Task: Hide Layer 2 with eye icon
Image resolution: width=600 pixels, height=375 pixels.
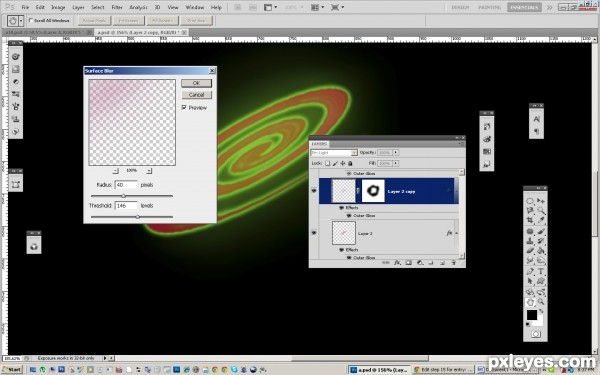Action: tap(314, 233)
